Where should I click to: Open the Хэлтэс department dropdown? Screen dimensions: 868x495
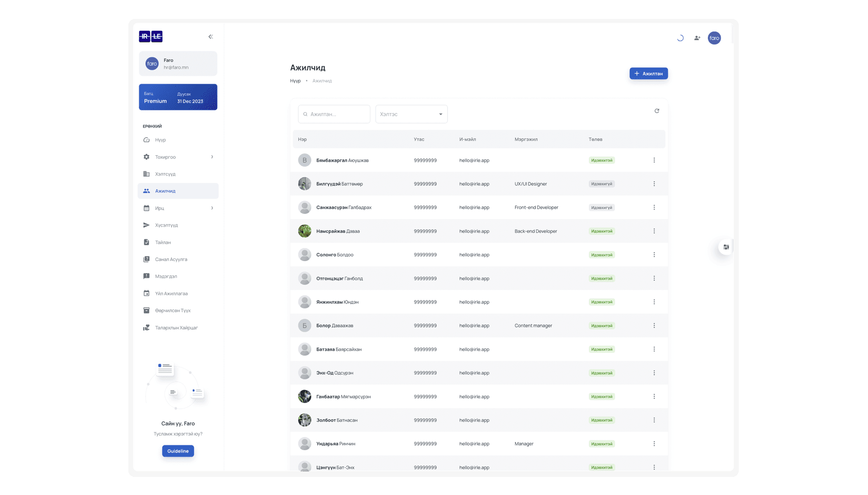pos(411,114)
